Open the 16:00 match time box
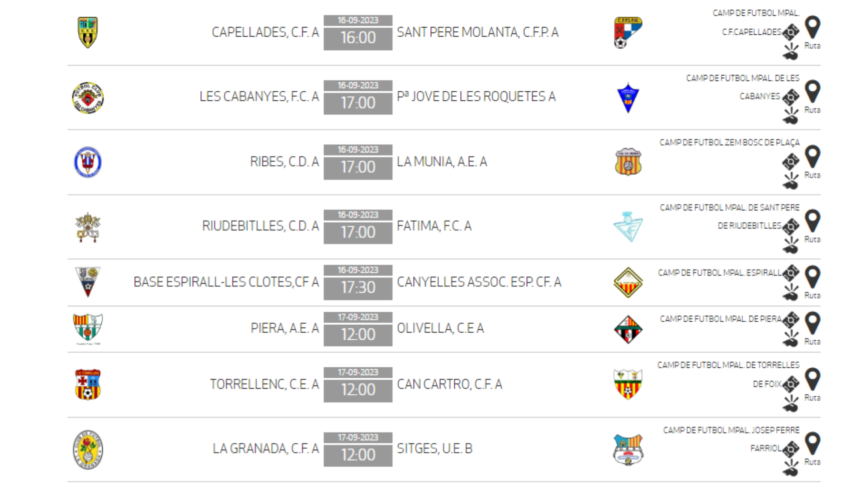The height and width of the screenshot is (488, 868). pos(358,33)
